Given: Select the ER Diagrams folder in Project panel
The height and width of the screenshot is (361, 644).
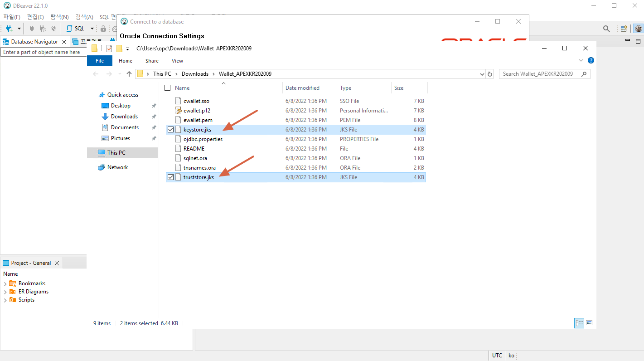Looking at the screenshot, I should click(x=33, y=292).
